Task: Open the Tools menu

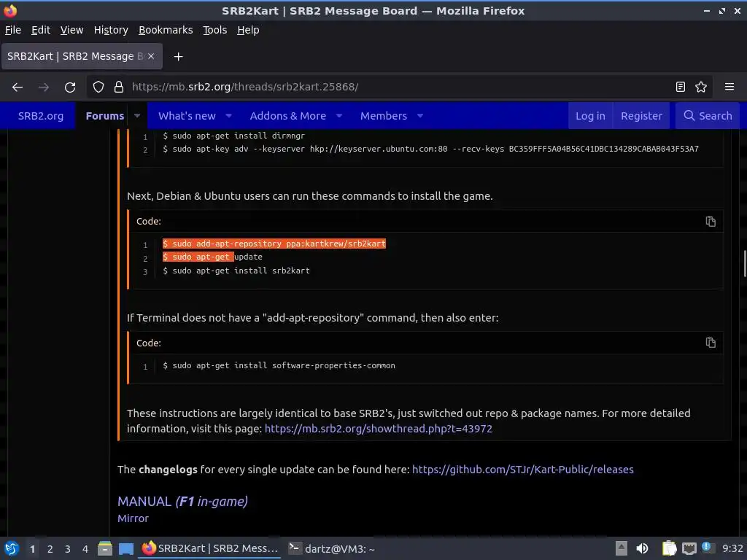Action: tap(215, 30)
